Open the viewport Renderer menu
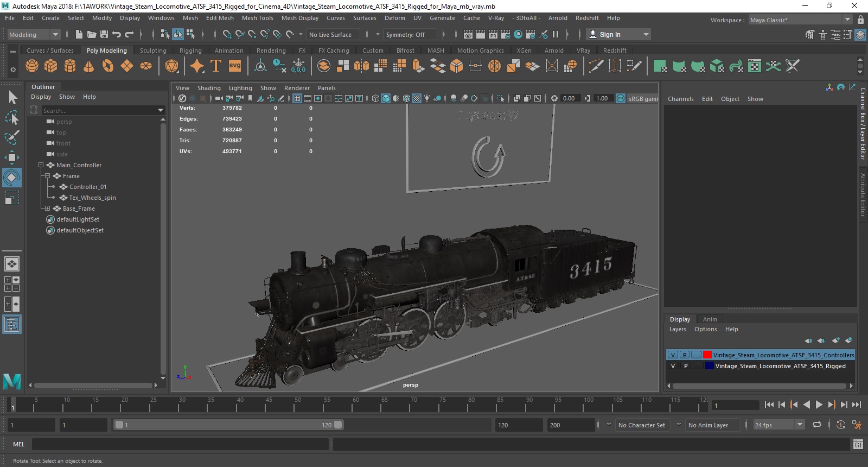The image size is (868, 467). click(x=297, y=88)
